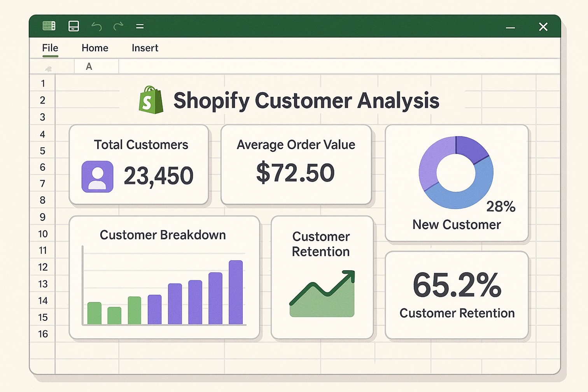Undo the last action
The width and height of the screenshot is (588, 392).
tap(96, 26)
